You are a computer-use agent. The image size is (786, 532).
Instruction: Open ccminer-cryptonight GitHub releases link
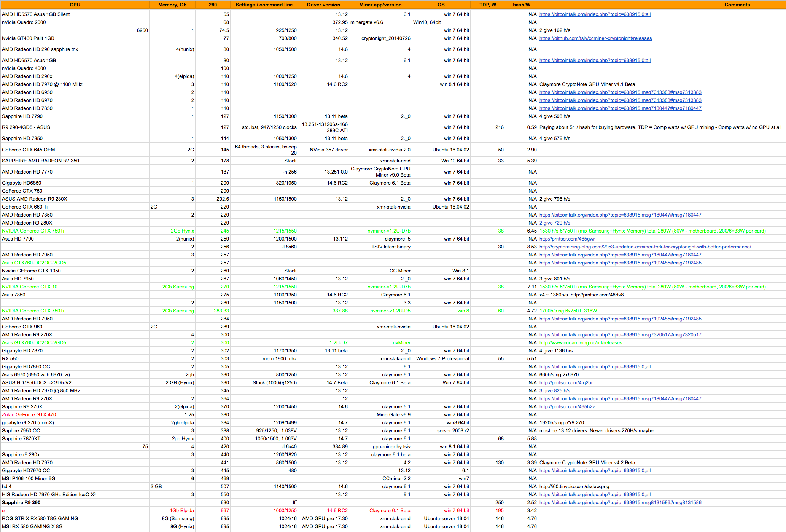tap(595, 38)
